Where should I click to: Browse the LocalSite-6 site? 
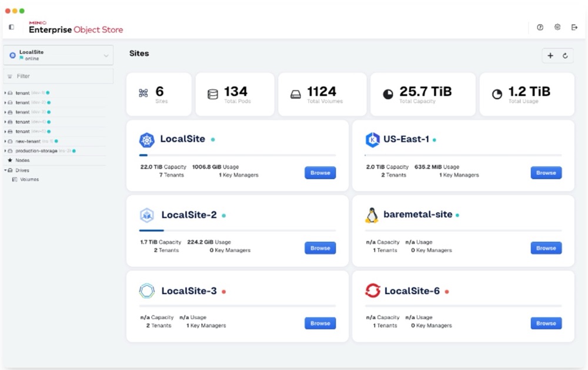coord(546,323)
